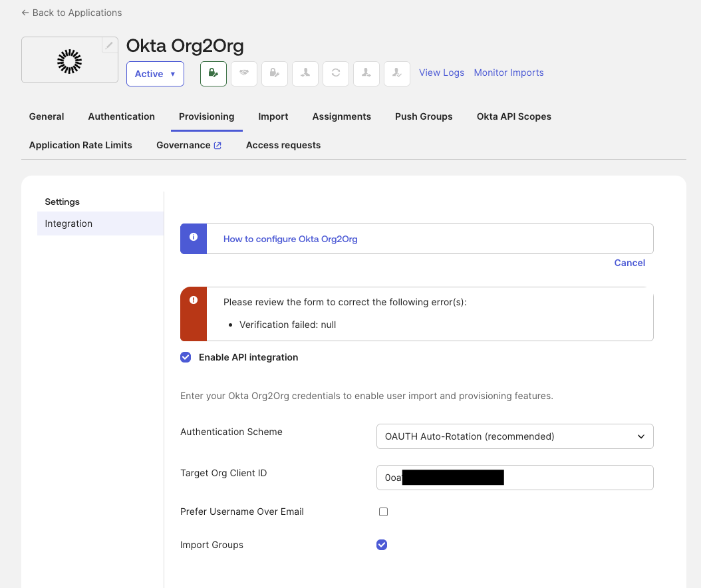
Task: Switch to Push Groups tab
Action: pyautogui.click(x=424, y=116)
